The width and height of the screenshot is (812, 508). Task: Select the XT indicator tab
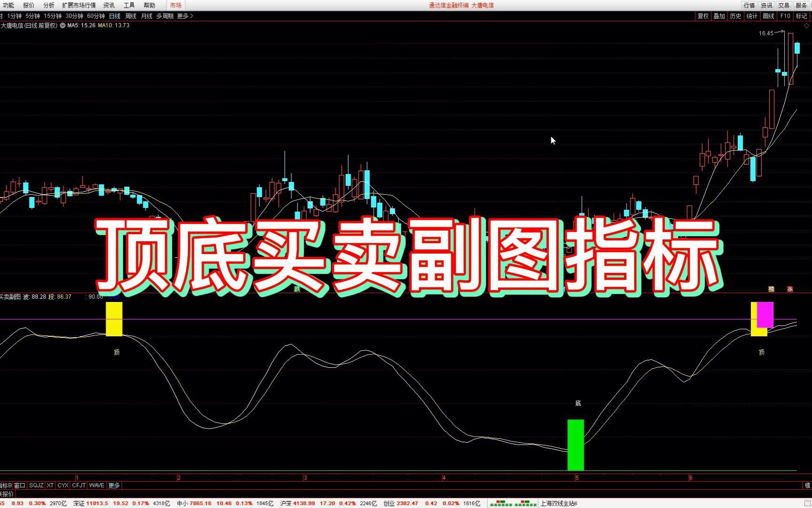click(x=50, y=485)
